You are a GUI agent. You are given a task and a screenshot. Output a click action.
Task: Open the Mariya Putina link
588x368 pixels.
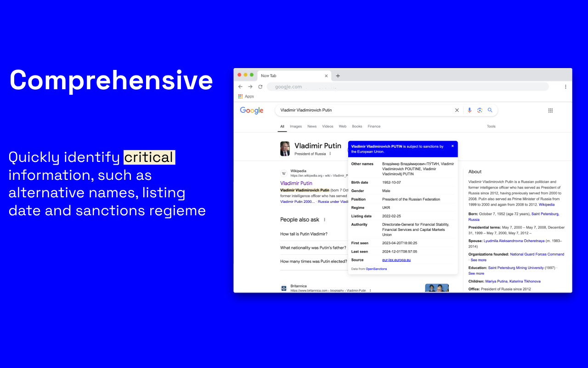[x=496, y=281]
